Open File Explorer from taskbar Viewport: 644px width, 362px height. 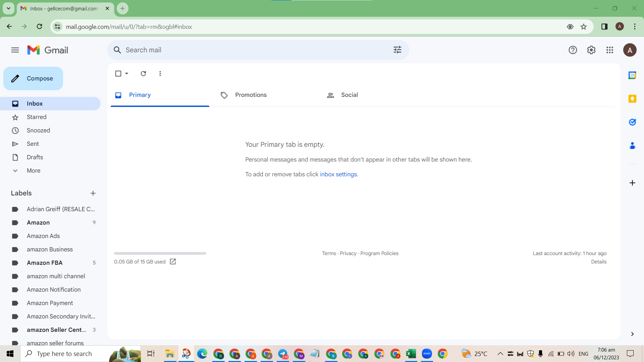tap(170, 354)
